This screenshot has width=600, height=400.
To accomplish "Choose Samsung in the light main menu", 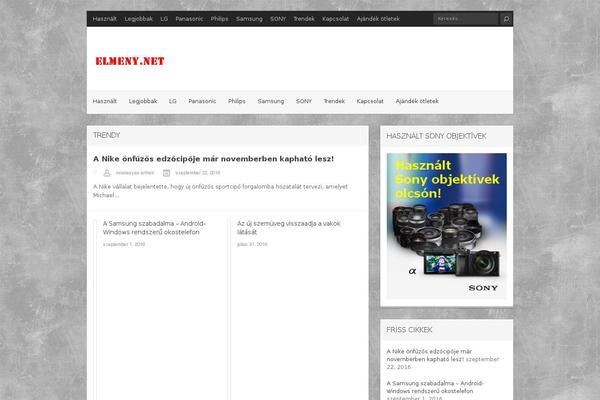I will [271, 101].
